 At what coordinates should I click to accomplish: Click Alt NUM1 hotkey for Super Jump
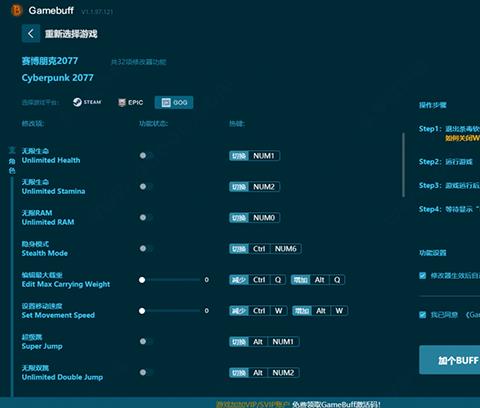tap(264, 342)
